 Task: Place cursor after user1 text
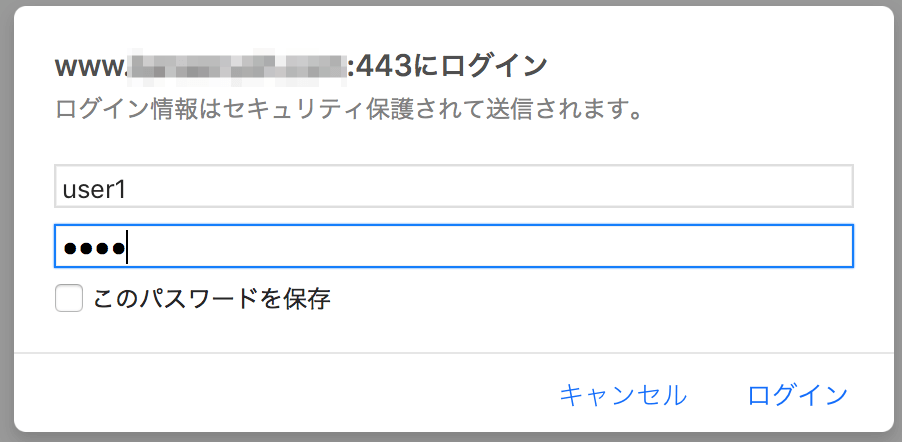pos(129,188)
